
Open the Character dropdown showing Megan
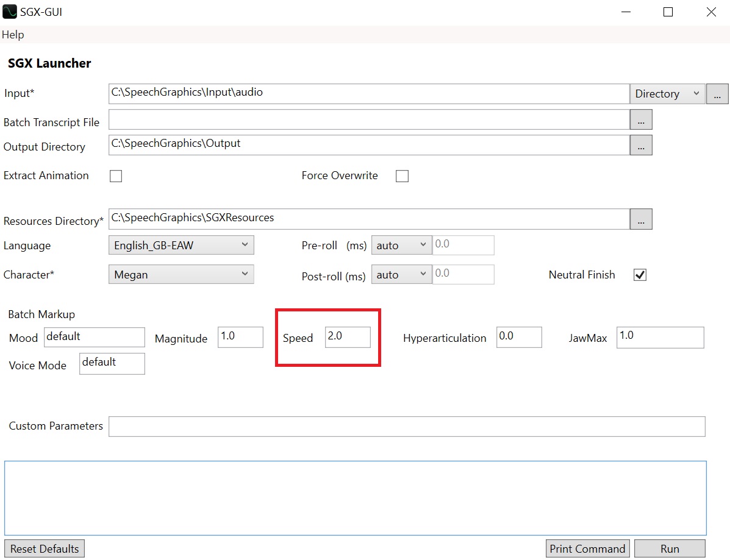coord(181,275)
